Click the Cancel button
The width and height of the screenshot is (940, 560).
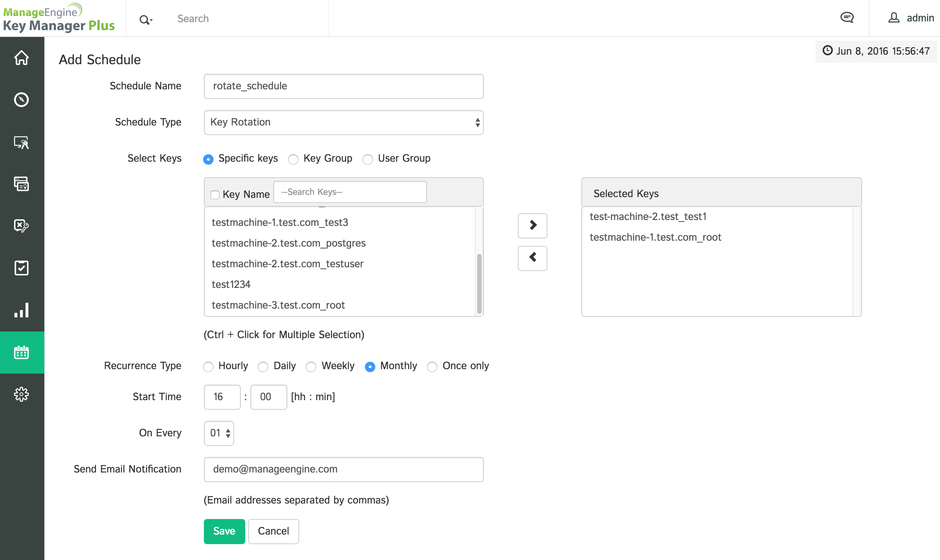click(273, 531)
